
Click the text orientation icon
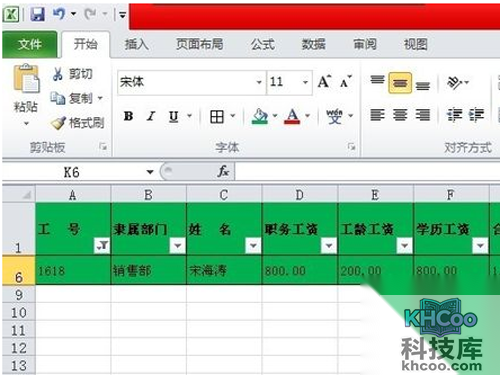click(455, 82)
